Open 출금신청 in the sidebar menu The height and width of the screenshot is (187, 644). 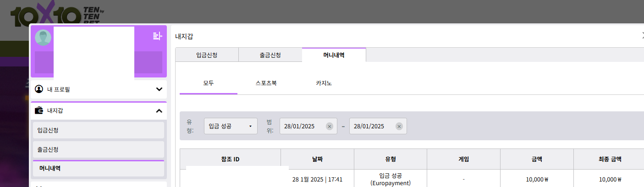(x=98, y=149)
